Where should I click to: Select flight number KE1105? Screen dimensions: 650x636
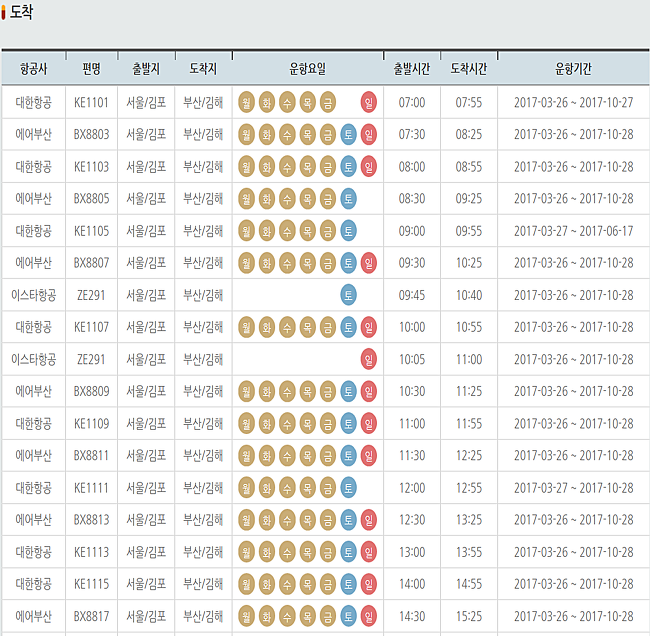pyautogui.click(x=91, y=231)
